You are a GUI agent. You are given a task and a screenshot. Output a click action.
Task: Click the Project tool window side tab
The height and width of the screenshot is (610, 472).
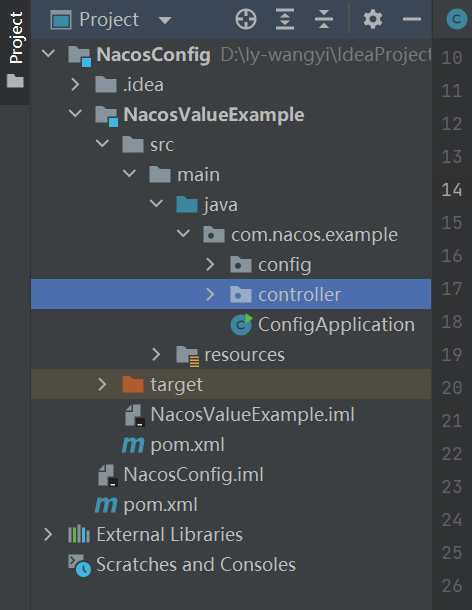point(16,37)
